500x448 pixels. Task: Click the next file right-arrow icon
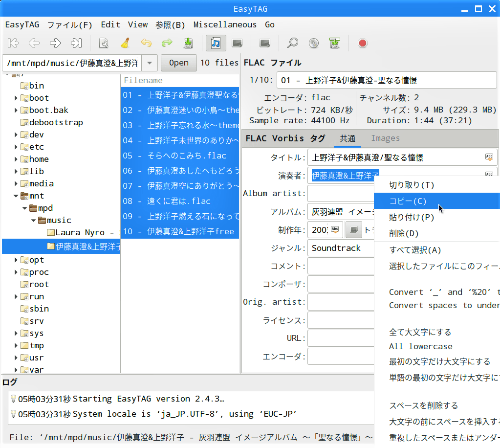[x=55, y=43]
